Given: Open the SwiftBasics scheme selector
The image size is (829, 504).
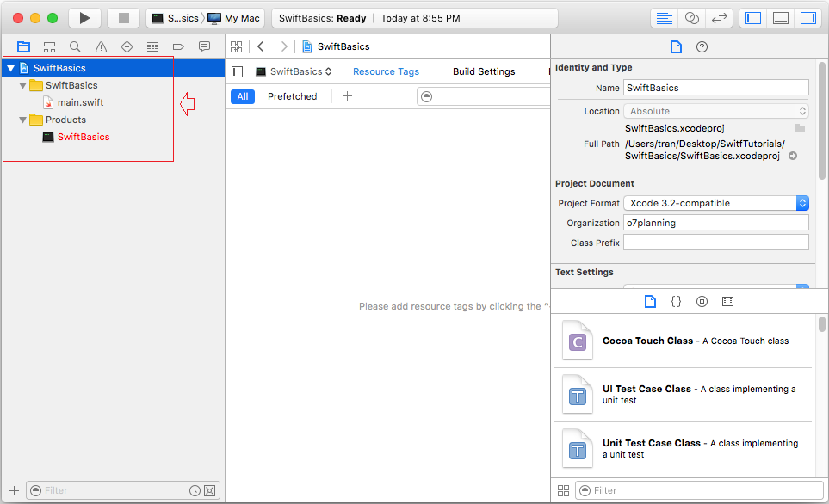Looking at the screenshot, I should (176, 18).
